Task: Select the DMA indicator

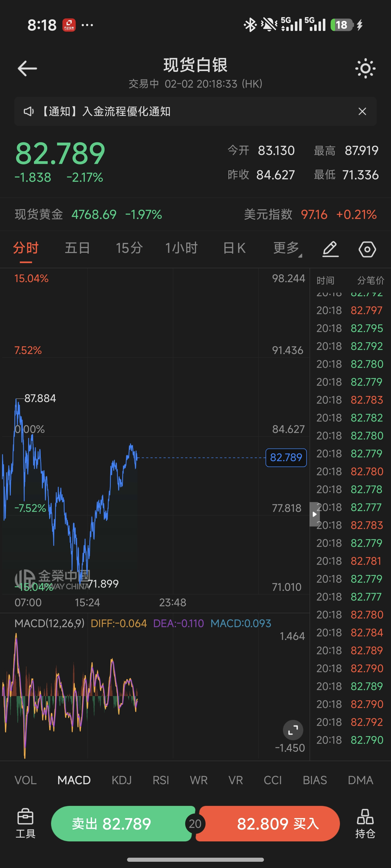Action: click(360, 780)
